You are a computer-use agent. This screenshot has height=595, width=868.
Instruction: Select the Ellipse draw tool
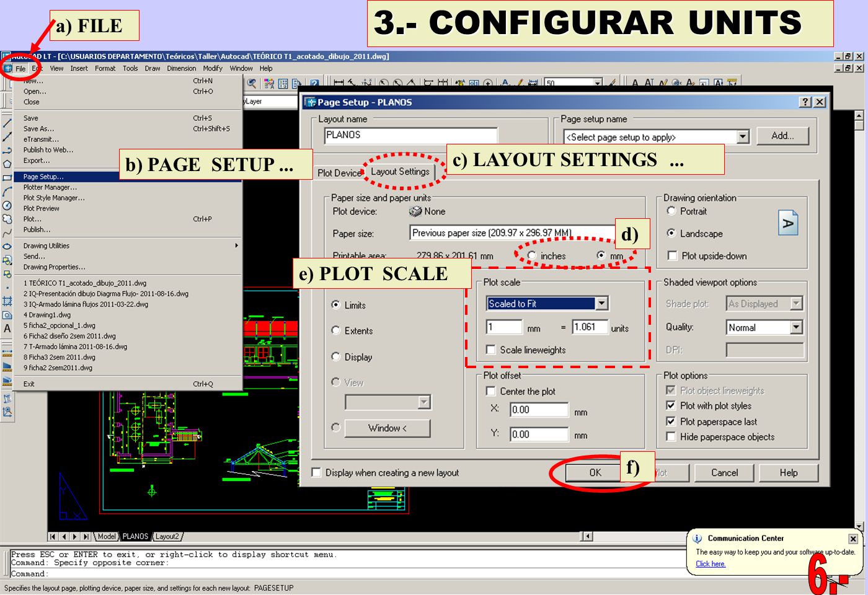(7, 246)
